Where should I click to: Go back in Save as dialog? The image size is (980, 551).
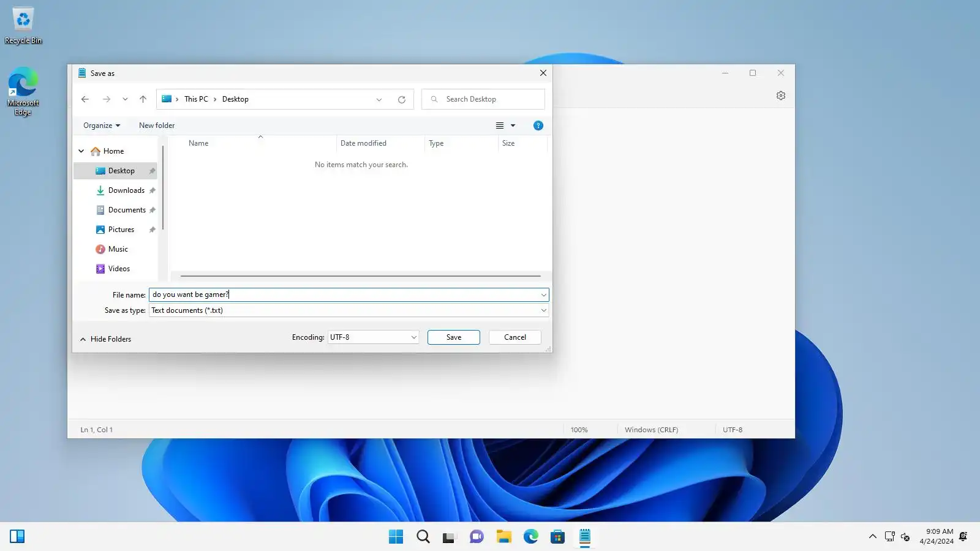tap(85, 99)
